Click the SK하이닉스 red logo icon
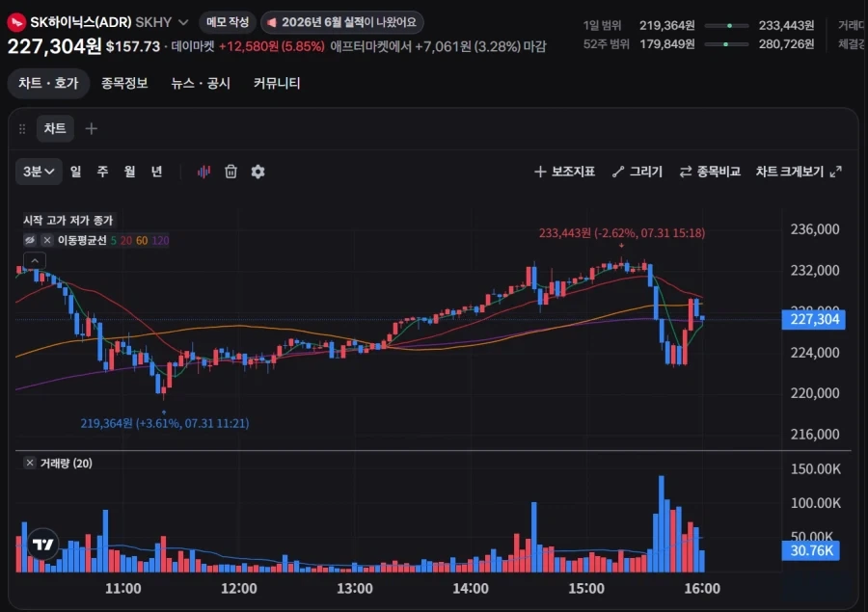The image size is (868, 612). click(16, 22)
